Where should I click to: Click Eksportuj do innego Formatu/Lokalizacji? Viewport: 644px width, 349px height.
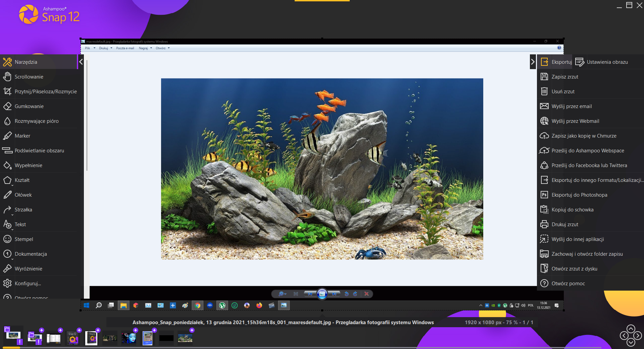[x=591, y=180]
